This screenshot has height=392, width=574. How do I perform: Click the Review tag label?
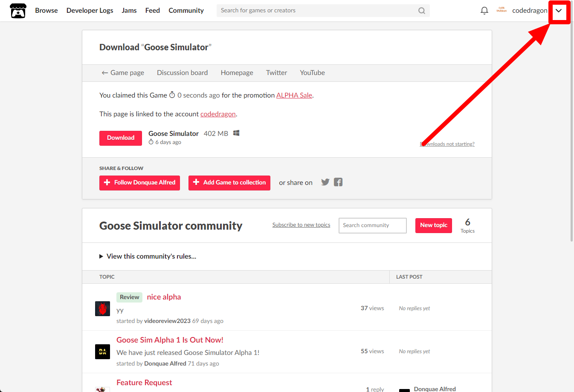point(130,297)
